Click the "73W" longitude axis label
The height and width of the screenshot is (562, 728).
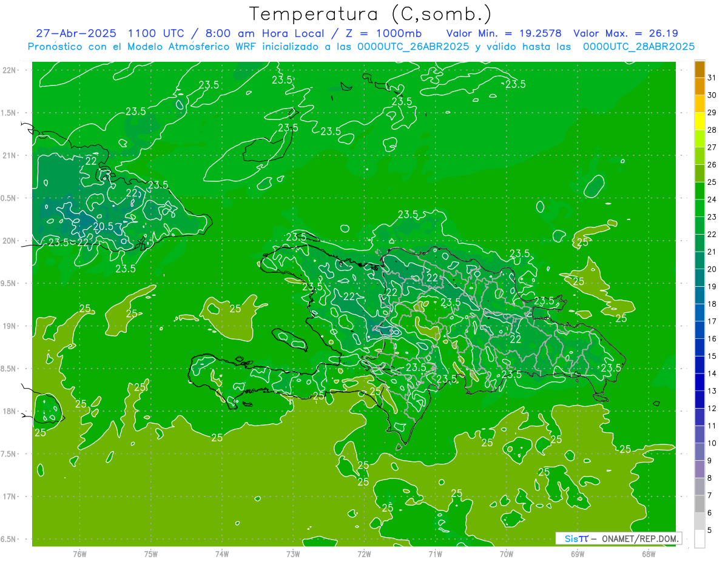(x=293, y=554)
